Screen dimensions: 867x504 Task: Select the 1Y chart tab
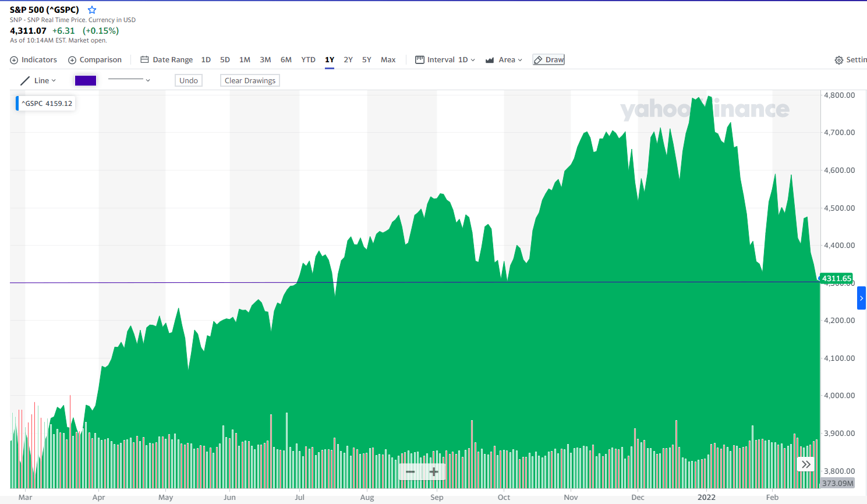[330, 59]
